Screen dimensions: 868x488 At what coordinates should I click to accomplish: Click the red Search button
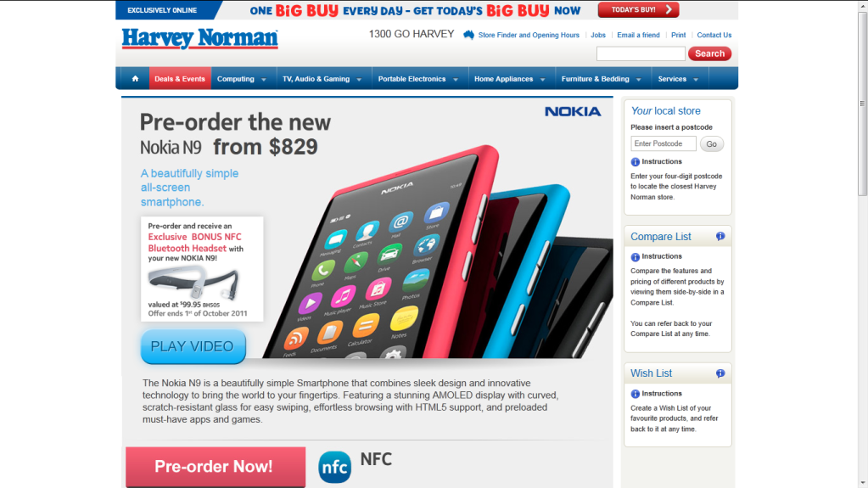(x=709, y=53)
